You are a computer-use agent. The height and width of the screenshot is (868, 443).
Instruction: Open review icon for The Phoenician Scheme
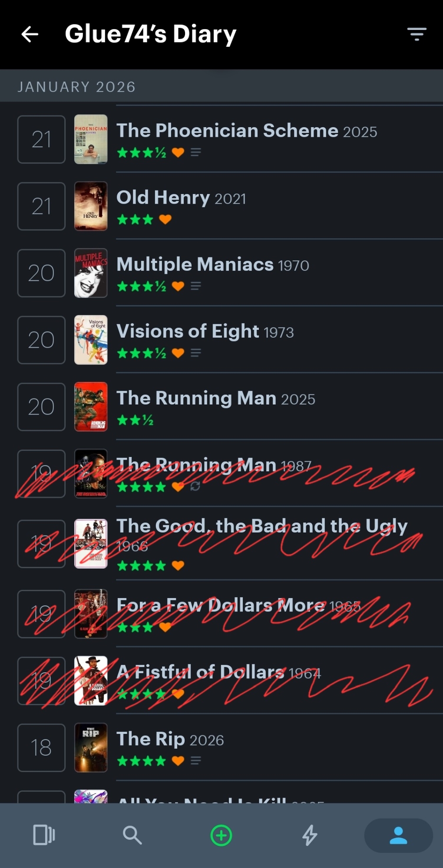tap(196, 152)
